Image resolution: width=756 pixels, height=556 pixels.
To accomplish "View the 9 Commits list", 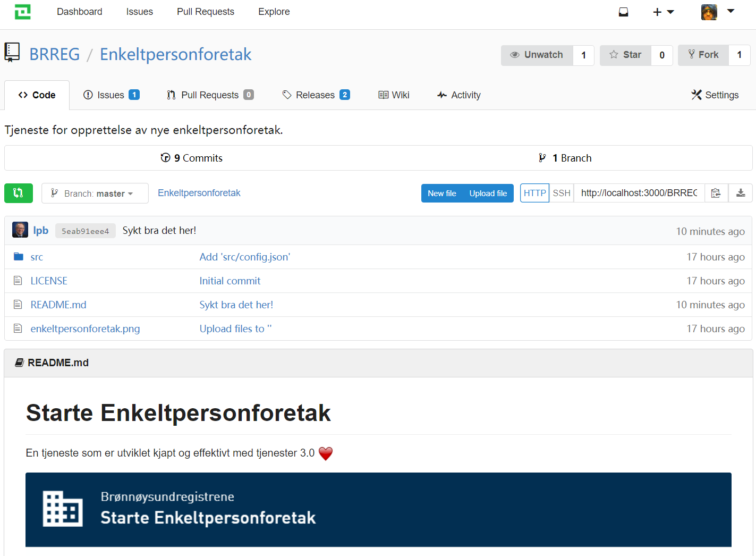I will click(192, 158).
